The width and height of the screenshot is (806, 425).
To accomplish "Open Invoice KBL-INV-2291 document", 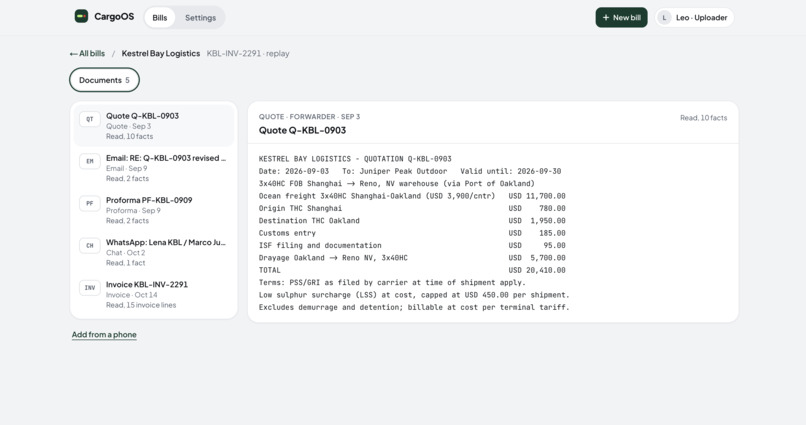I will 154,294.
